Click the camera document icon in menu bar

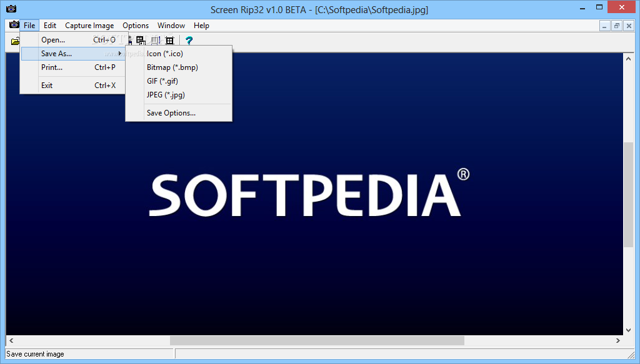pos(14,25)
